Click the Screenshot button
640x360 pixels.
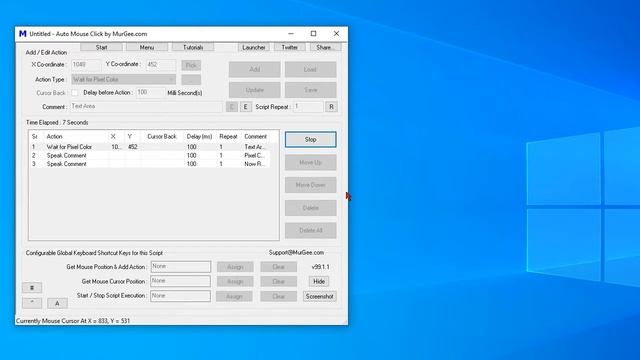[x=320, y=296]
